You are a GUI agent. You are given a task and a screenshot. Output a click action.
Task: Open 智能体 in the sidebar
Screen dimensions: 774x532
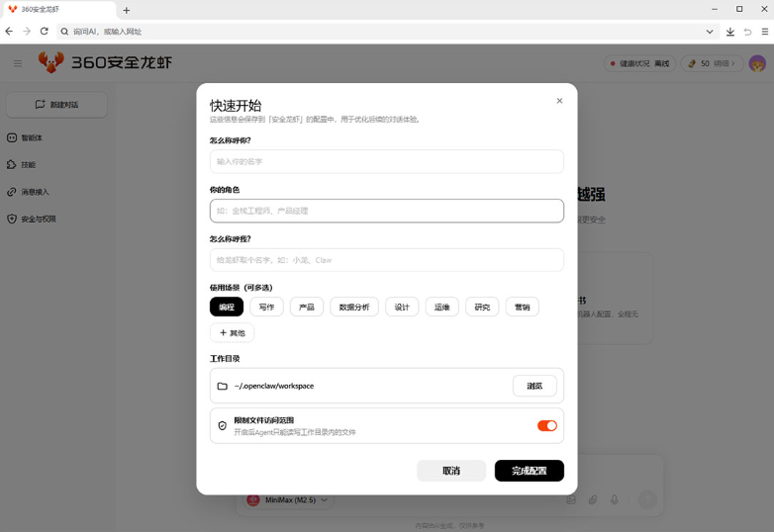click(x=25, y=137)
